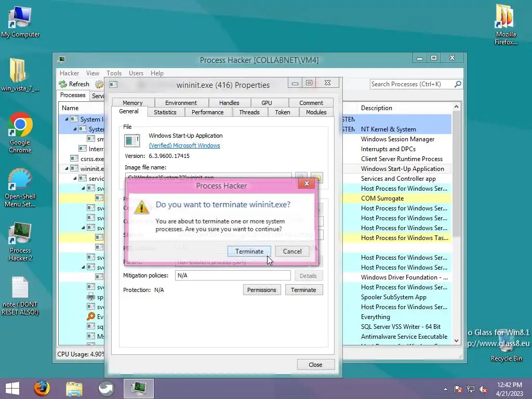Image resolution: width=532 pixels, height=399 pixels.
Task: Open the Tools menu
Action: (114, 73)
